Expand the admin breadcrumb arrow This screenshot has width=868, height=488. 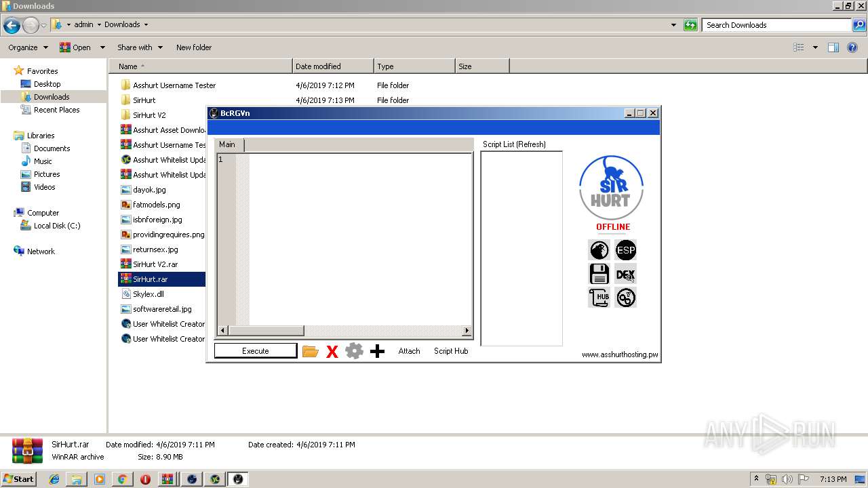99,25
